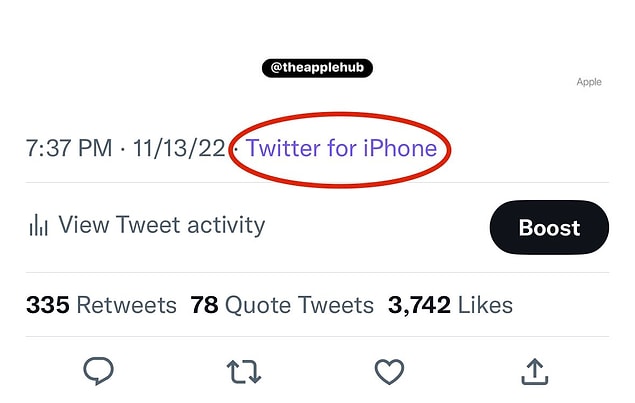Open the Twitter for iPhone source link
The height and width of the screenshot is (403, 635).
341,149
